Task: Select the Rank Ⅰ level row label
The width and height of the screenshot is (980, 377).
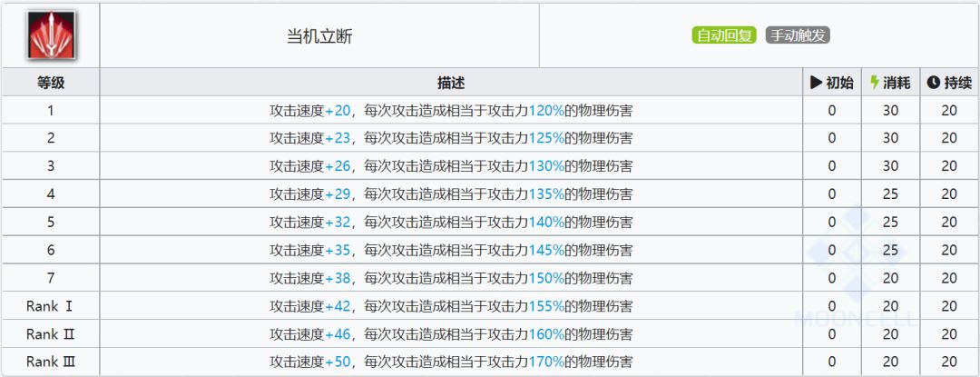Action: click(x=51, y=306)
